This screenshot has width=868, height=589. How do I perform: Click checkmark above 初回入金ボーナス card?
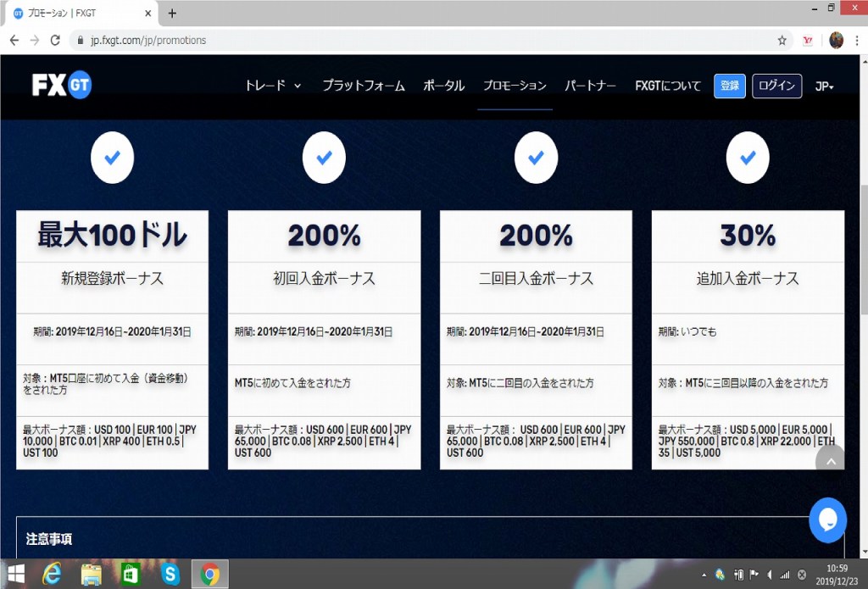pyautogui.click(x=324, y=158)
